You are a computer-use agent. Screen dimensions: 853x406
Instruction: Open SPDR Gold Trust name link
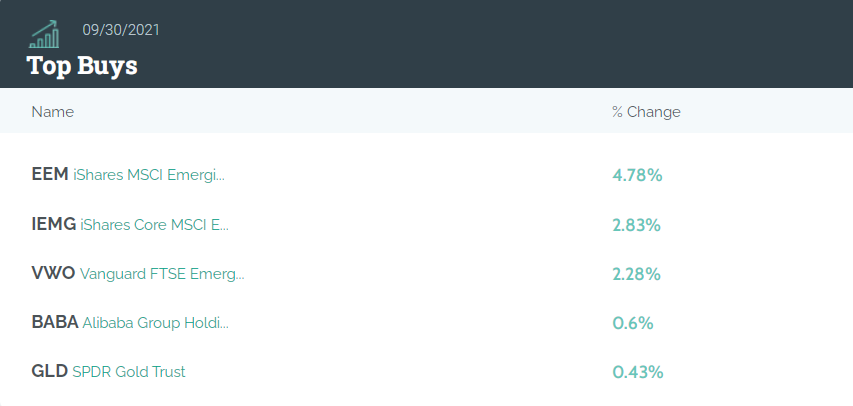pyautogui.click(x=129, y=372)
